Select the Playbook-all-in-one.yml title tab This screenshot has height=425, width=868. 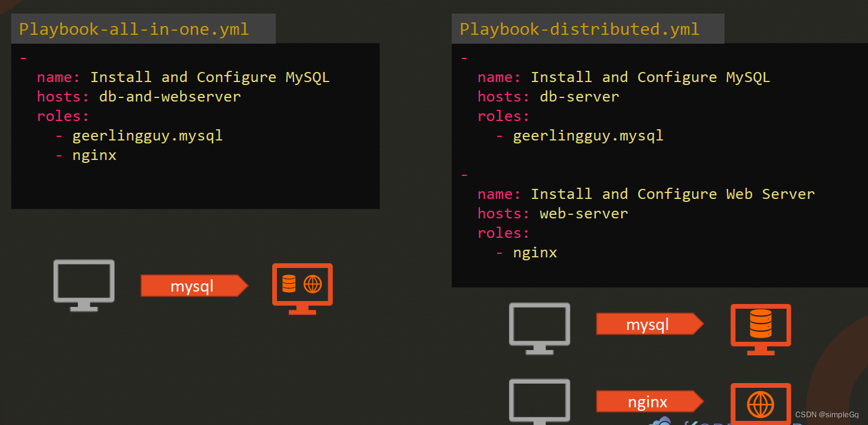[143, 29]
